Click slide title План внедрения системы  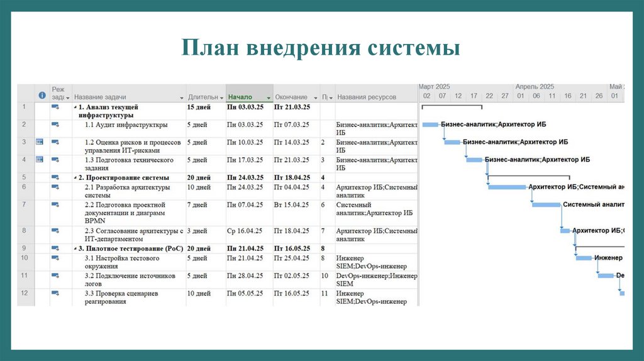pyautogui.click(x=320, y=47)
